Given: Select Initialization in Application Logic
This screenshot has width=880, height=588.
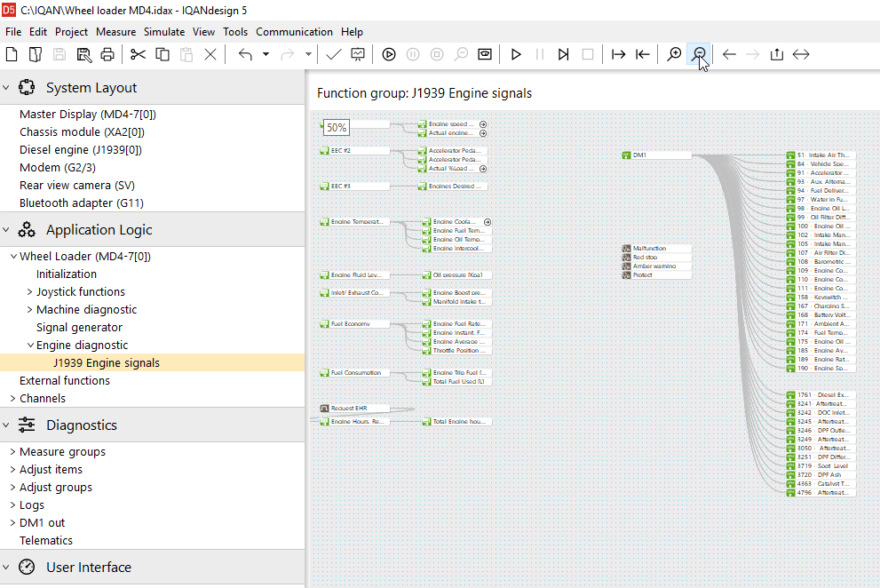Looking at the screenshot, I should 67,274.
